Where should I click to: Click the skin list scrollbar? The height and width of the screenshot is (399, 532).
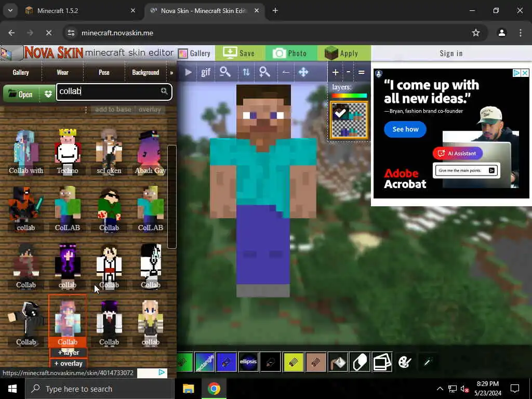tap(171, 197)
